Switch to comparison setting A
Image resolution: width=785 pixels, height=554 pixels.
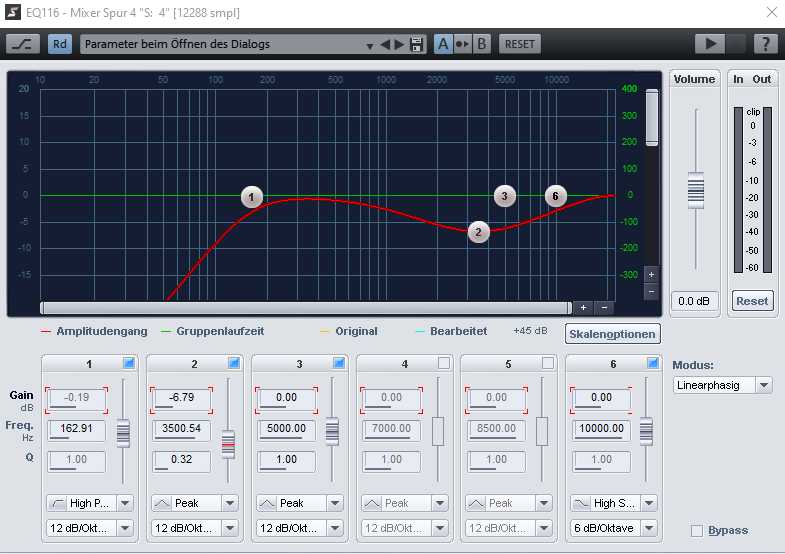443,44
